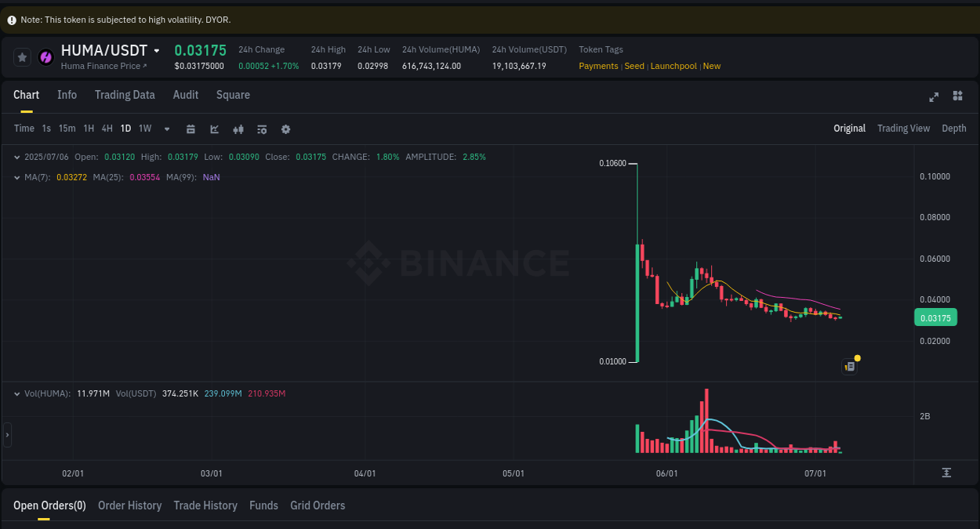Toggle HUMA/USDT as a favorite star
980x529 pixels.
(21, 56)
